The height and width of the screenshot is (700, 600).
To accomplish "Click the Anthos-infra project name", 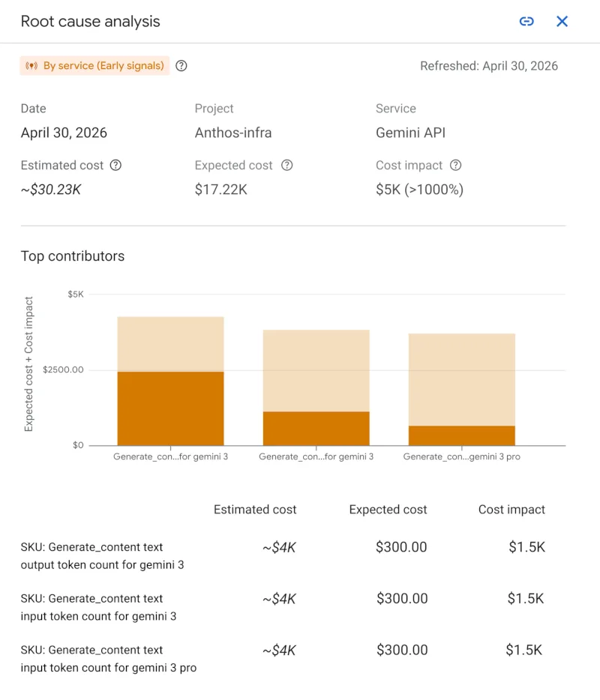I will (233, 133).
